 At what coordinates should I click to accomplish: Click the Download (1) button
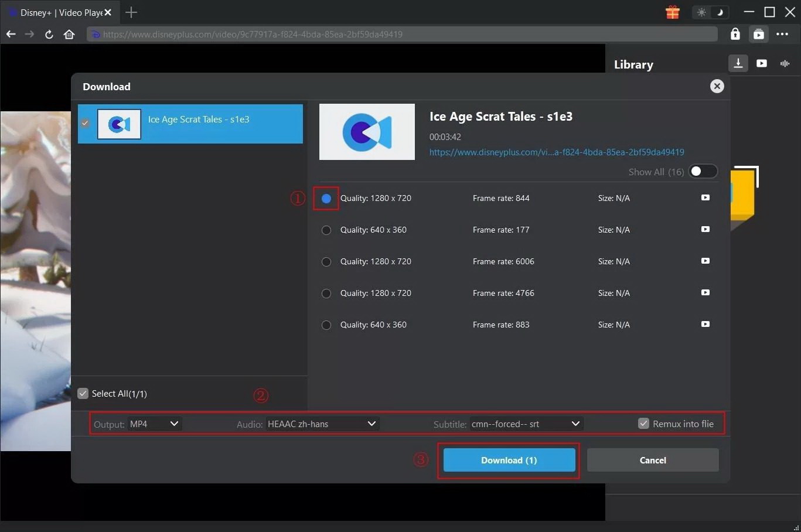[508, 460]
